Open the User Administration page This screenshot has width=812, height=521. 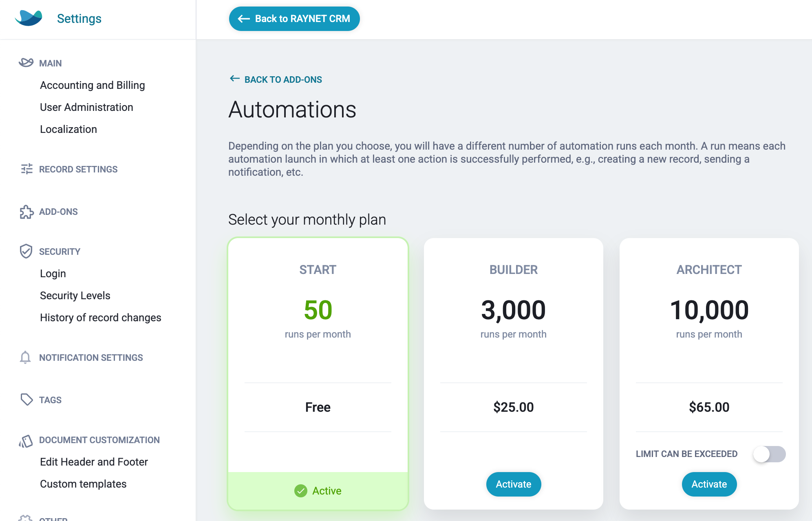pos(86,107)
